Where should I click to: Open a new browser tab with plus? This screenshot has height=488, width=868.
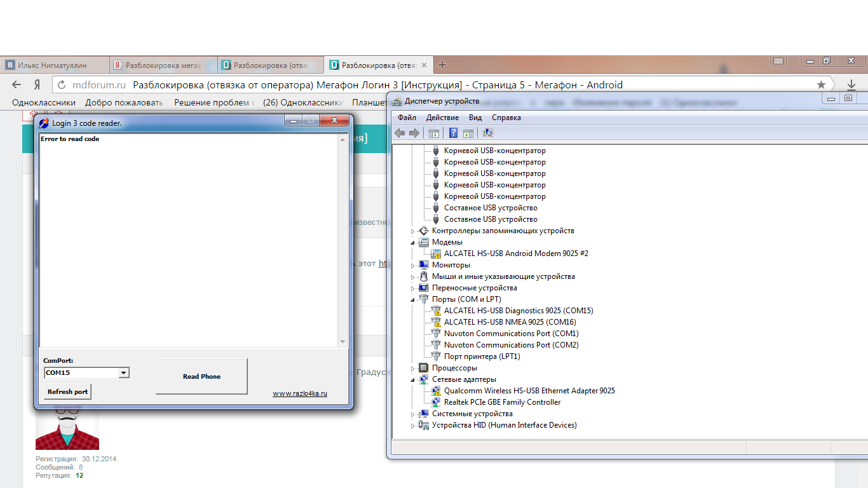pos(443,65)
